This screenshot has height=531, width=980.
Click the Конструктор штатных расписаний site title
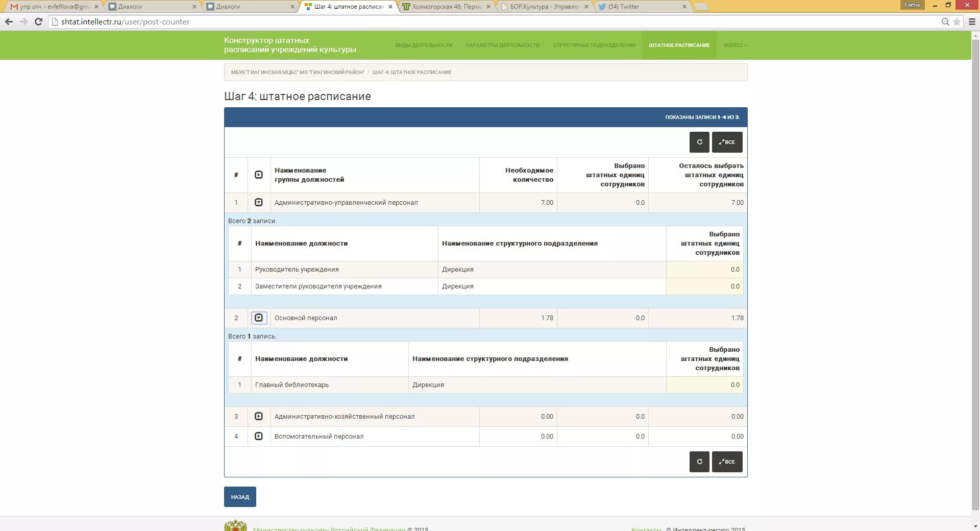click(290, 45)
